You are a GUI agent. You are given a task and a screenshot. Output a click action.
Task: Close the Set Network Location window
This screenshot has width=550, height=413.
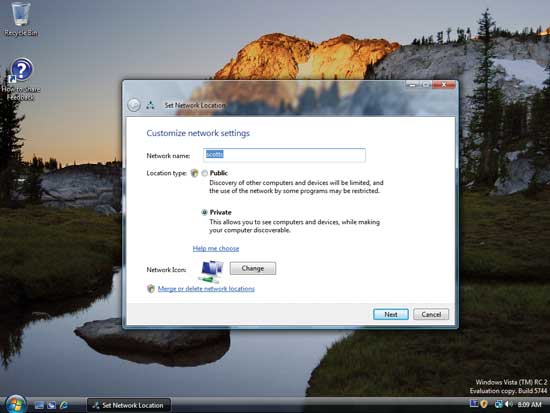point(444,85)
